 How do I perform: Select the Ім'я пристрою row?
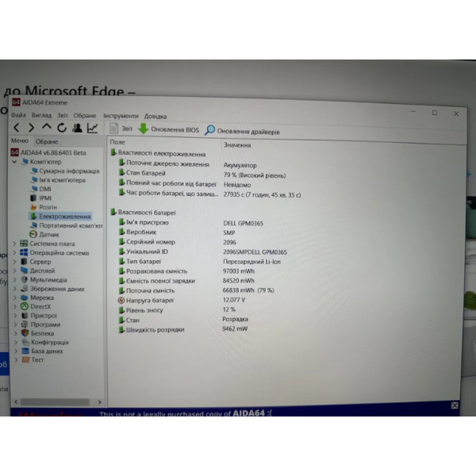pyautogui.click(x=191, y=222)
